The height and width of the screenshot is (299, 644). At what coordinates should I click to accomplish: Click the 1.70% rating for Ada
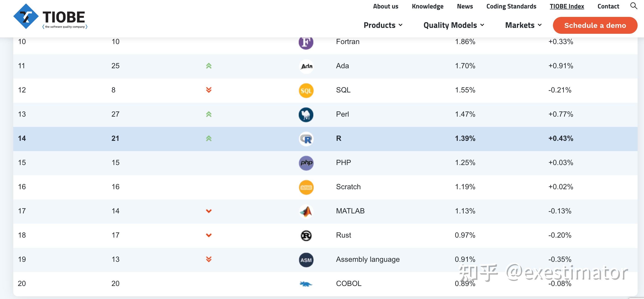pyautogui.click(x=465, y=66)
